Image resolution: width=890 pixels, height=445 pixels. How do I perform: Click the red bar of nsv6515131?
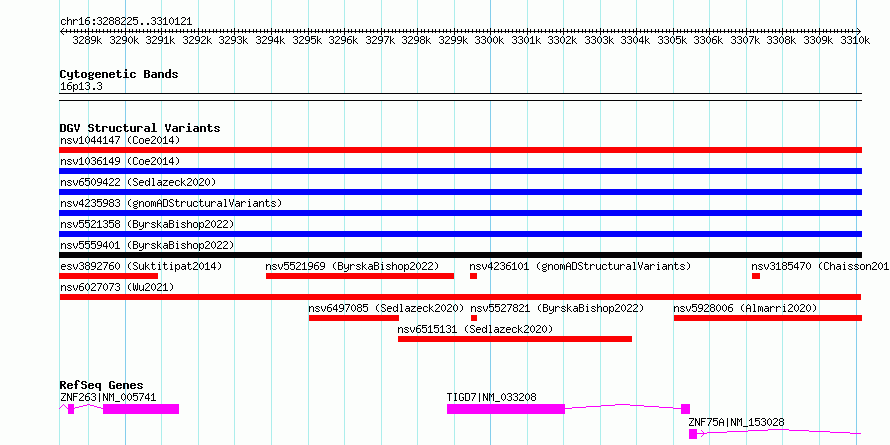(x=515, y=339)
